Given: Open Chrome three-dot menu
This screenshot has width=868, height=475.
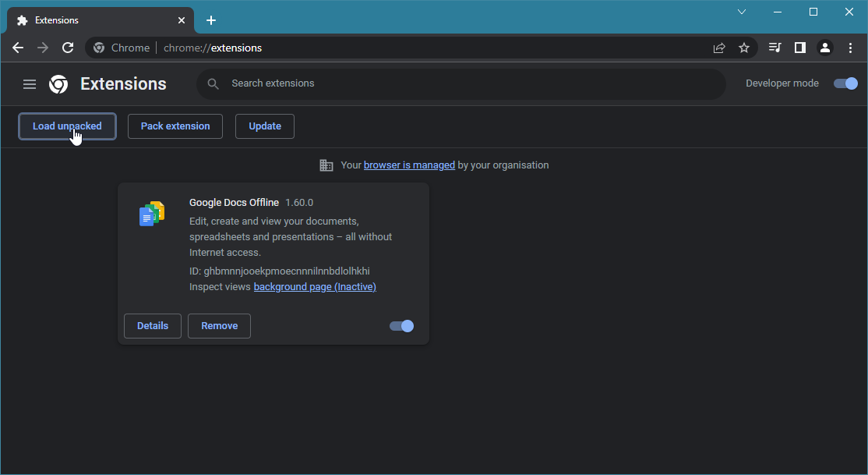Looking at the screenshot, I should click(850, 48).
